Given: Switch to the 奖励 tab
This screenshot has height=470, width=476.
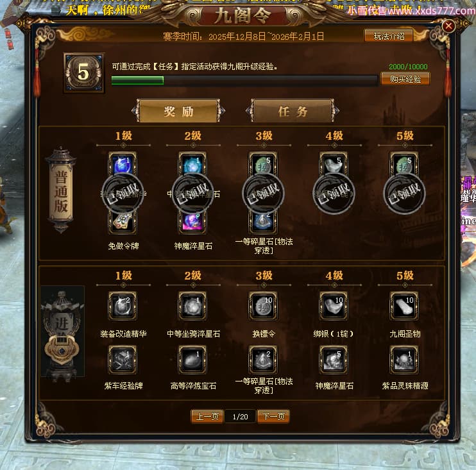Looking at the screenshot, I should pyautogui.click(x=178, y=111).
